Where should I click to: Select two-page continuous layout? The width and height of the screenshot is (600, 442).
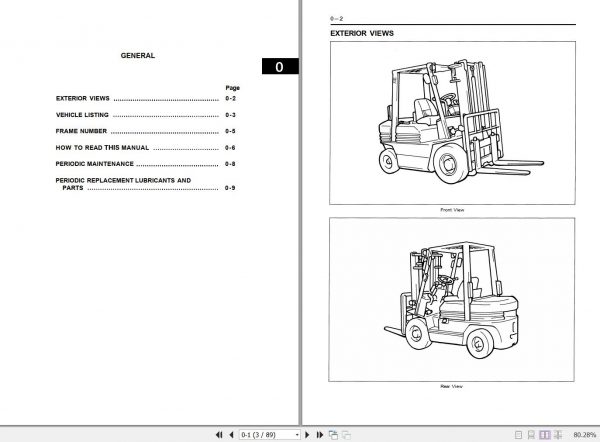click(x=558, y=435)
